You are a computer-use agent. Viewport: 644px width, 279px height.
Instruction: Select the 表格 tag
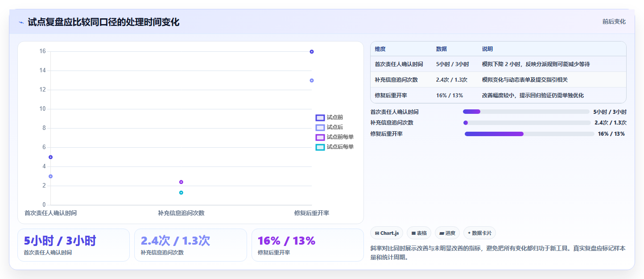(x=419, y=233)
